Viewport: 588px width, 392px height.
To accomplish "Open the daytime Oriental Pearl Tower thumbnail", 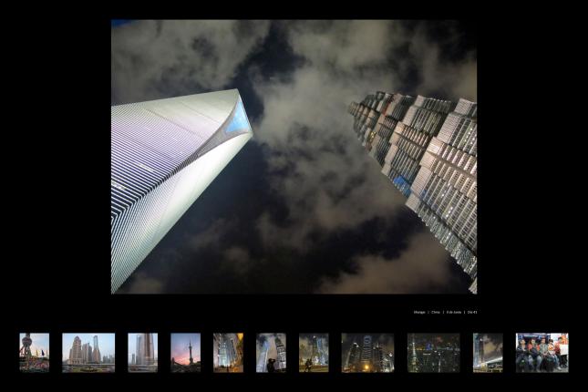I will [x=34, y=352].
